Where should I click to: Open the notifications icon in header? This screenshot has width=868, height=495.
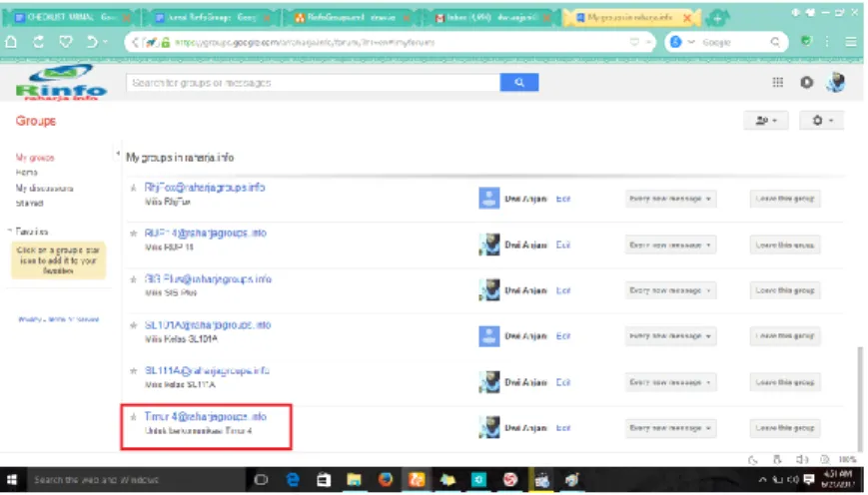click(x=806, y=83)
